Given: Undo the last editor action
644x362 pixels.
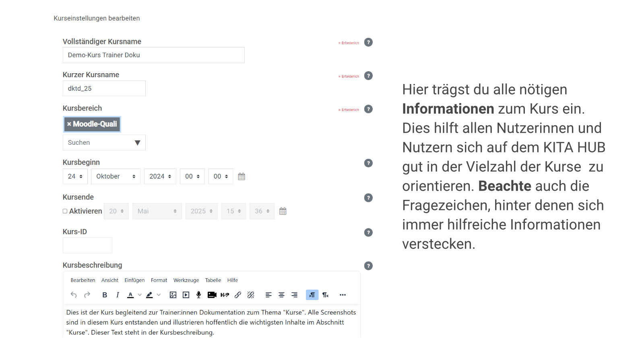Looking at the screenshot, I should (x=74, y=295).
